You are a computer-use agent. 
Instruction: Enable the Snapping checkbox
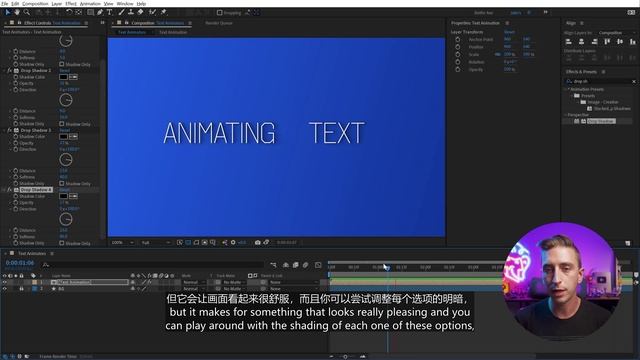[x=220, y=13]
